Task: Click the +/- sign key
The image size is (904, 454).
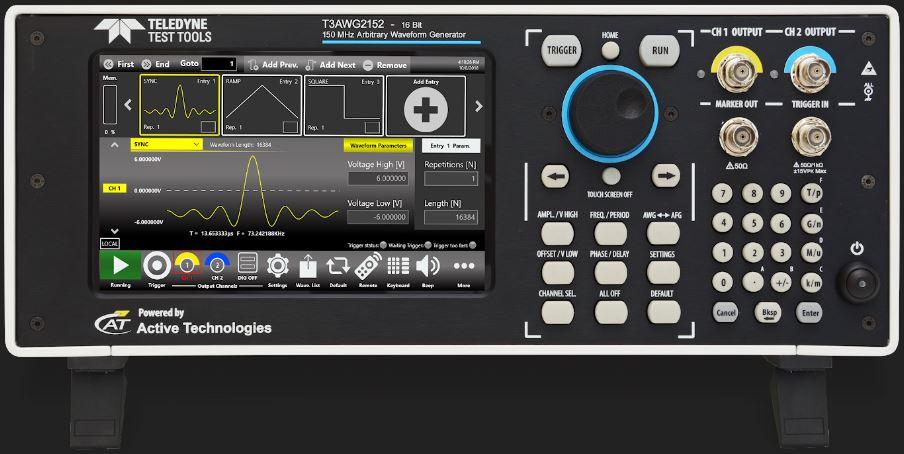Action: click(x=781, y=282)
